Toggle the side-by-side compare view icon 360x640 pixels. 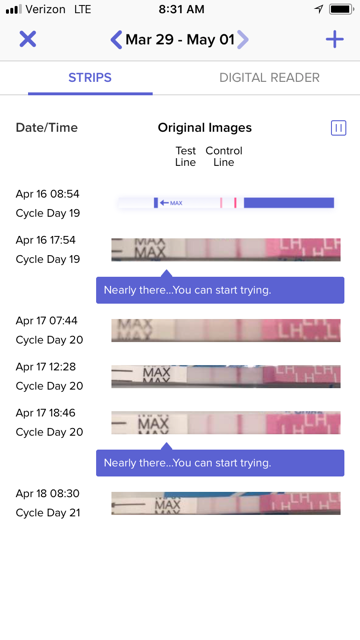pos(338,128)
